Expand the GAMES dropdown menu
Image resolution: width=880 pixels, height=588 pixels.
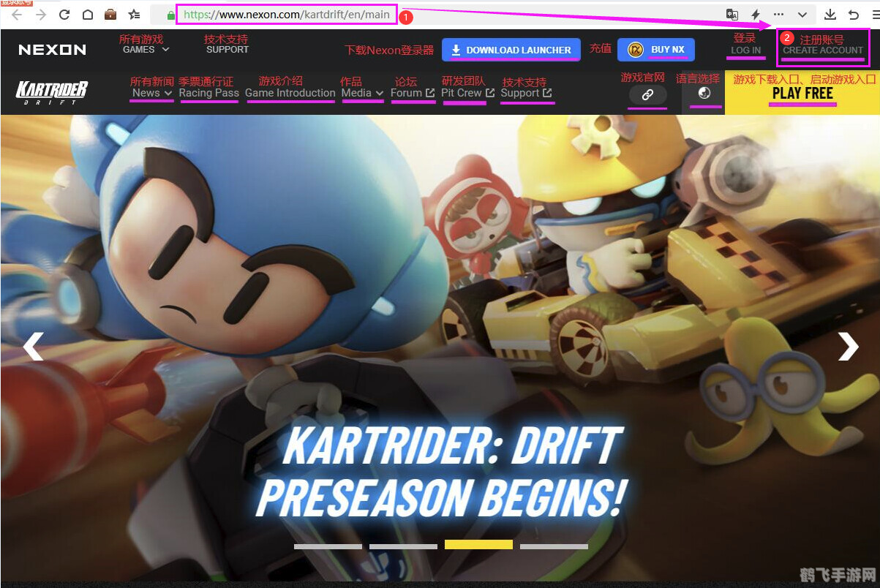click(146, 50)
